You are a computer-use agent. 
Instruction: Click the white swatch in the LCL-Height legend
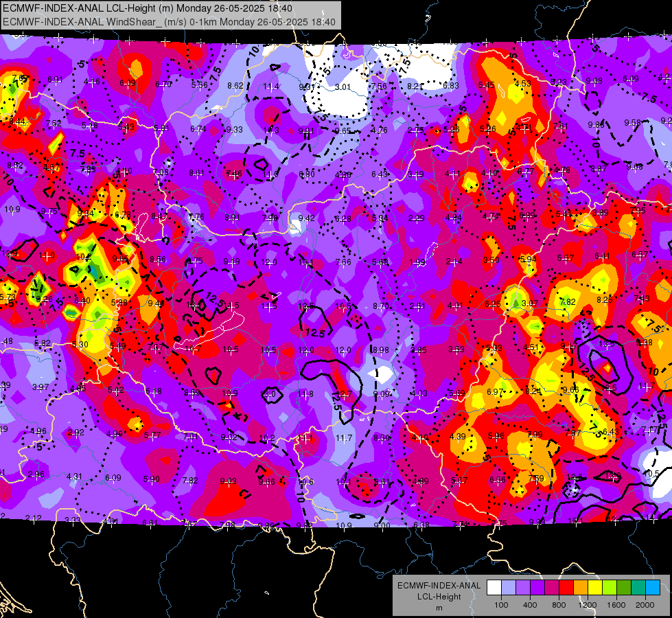494,588
